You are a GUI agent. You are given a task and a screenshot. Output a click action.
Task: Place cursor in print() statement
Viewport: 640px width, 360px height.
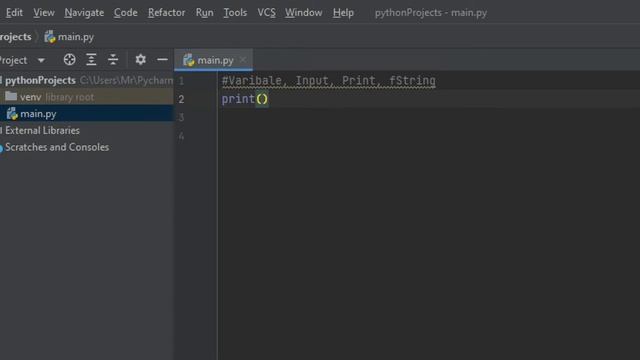(245, 99)
